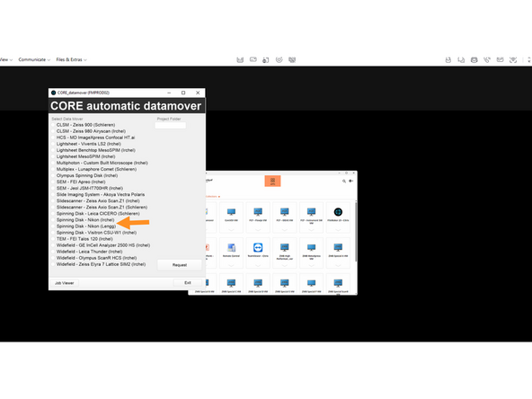
Task: Expand chevron under ZMB High Performance card
Action: tap(284, 265)
